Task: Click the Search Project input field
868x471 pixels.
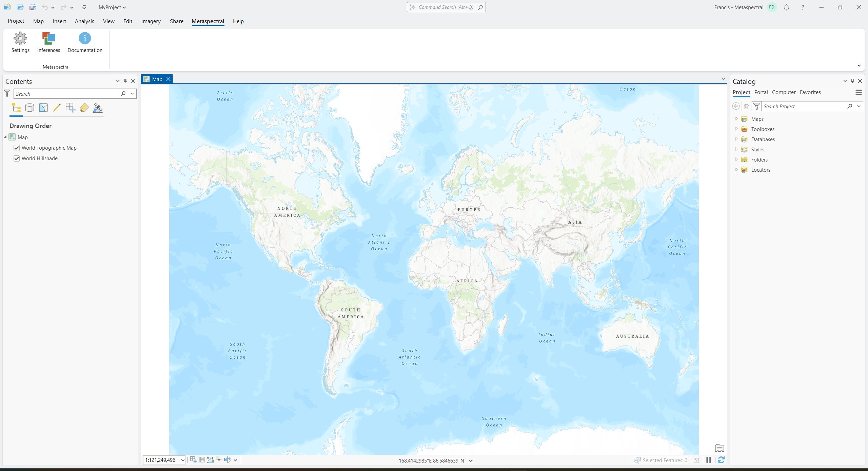Action: (804, 107)
